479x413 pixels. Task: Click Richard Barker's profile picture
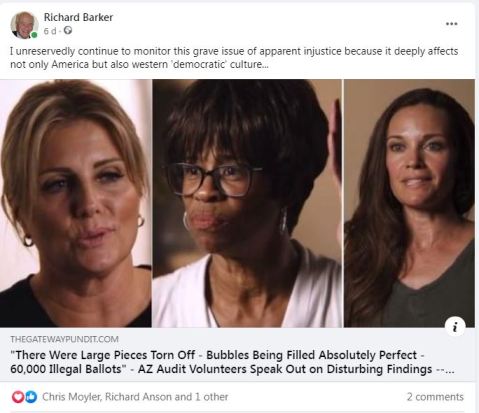(24, 25)
